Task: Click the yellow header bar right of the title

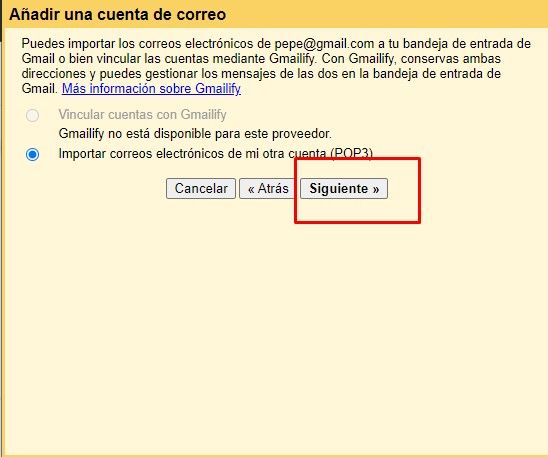Action: coord(384,14)
